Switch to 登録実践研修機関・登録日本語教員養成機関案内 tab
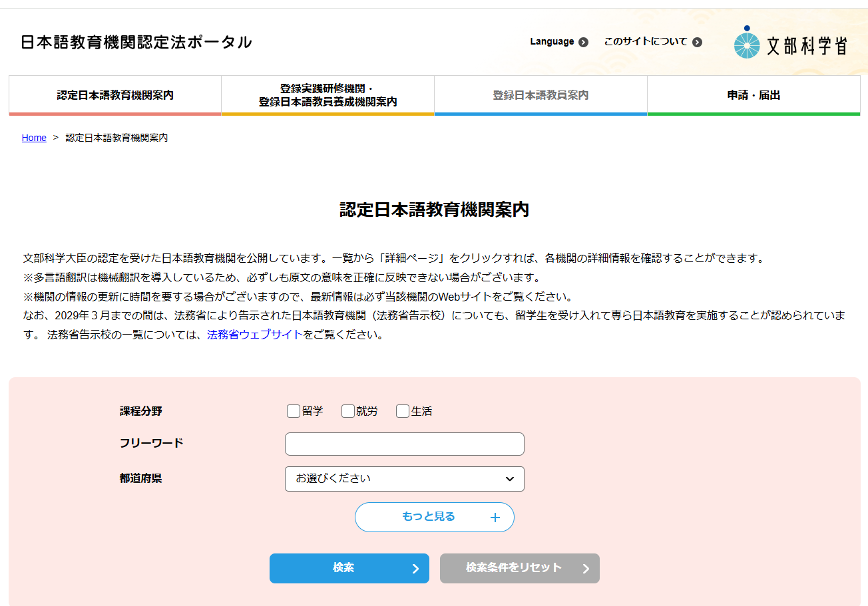This screenshot has height=606, width=868. tap(327, 95)
